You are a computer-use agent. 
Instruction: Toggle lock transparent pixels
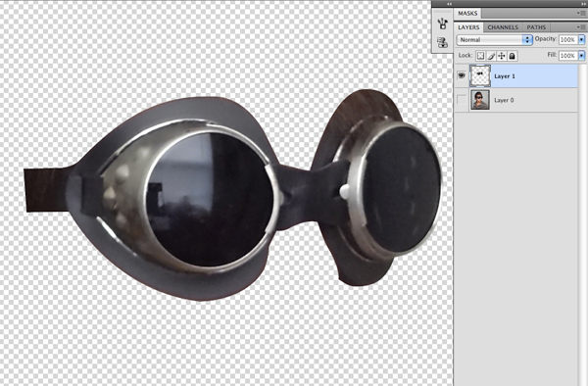[x=480, y=56]
